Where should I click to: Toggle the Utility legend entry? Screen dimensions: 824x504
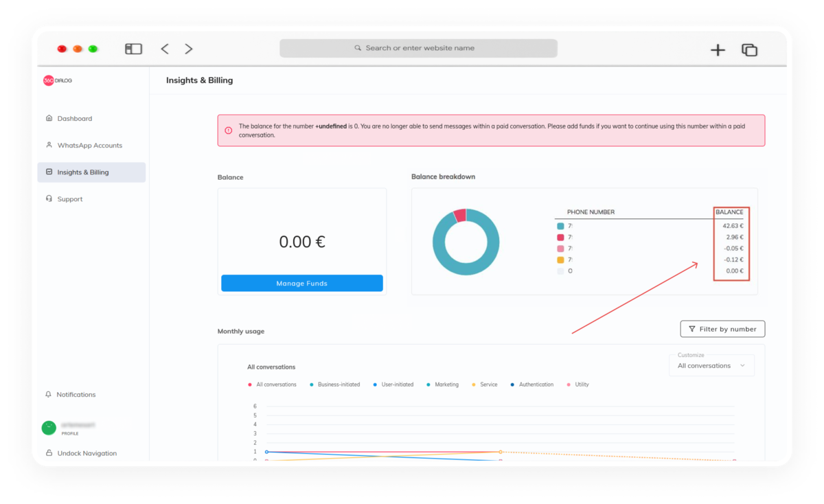pyautogui.click(x=577, y=385)
